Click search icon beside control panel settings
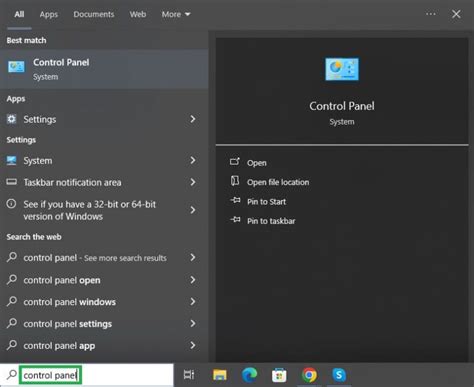The height and width of the screenshot is (387, 474). click(x=12, y=323)
